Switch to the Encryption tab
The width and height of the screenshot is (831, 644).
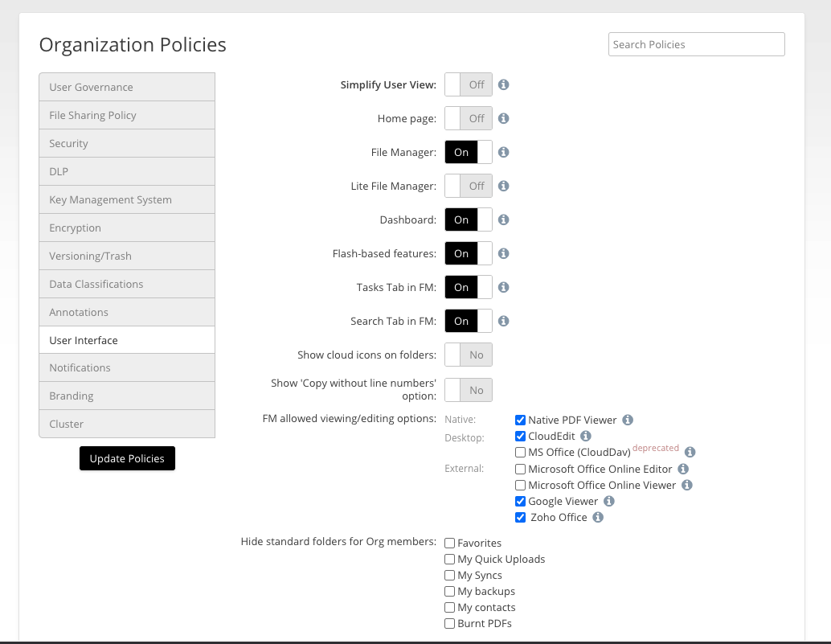pos(127,228)
